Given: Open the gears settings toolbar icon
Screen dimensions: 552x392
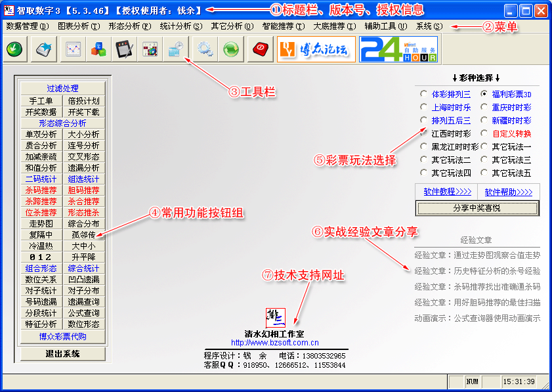Looking at the screenshot, I should click(x=205, y=49).
